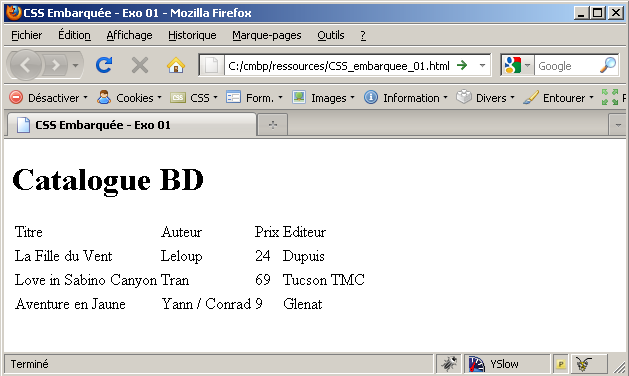The height and width of the screenshot is (376, 629).
Task: Select the CSS Embarquée - Exo 01 tab
Action: tap(132, 125)
